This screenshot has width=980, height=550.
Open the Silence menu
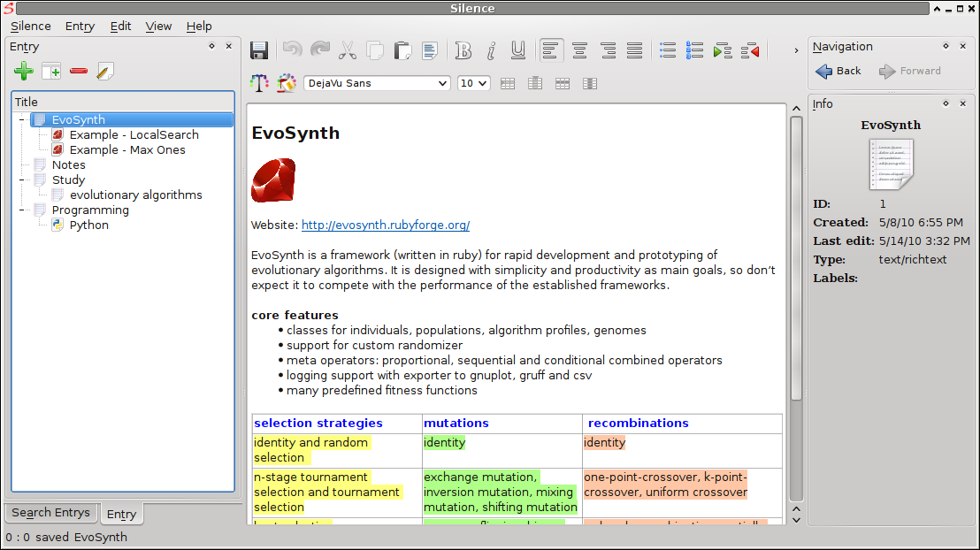(31, 27)
